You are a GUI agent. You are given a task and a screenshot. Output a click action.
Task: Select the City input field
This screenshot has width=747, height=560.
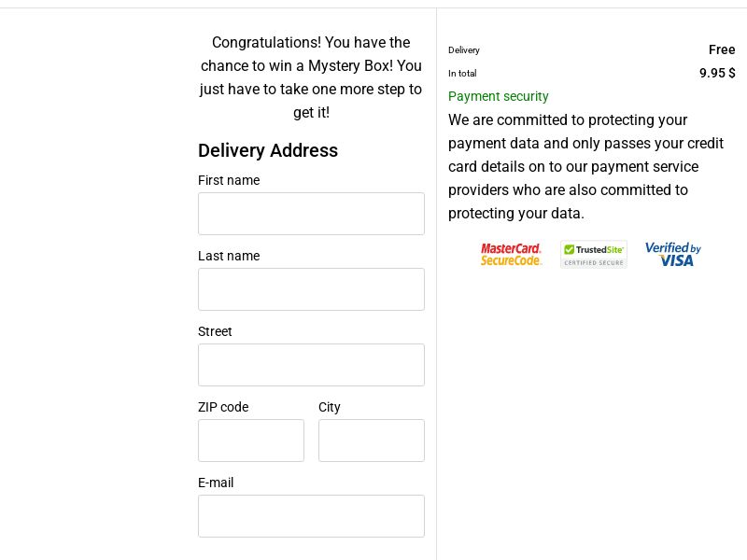[x=372, y=441]
